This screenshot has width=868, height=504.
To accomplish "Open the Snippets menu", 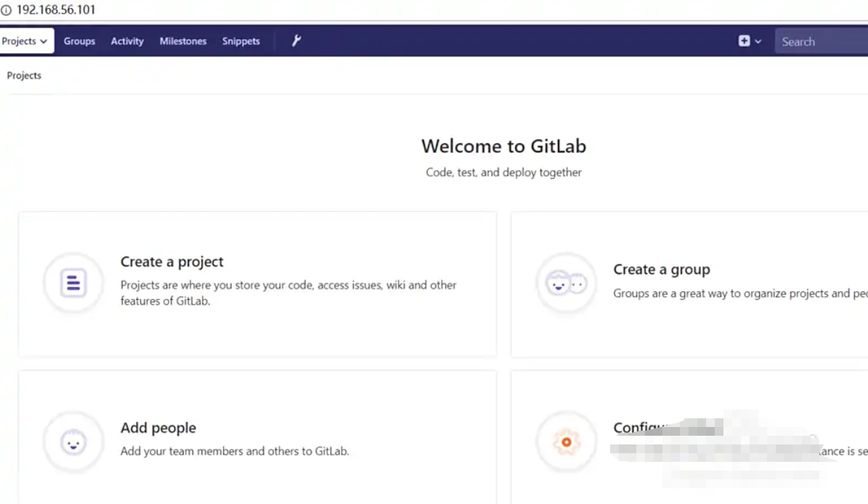I will [x=240, y=41].
